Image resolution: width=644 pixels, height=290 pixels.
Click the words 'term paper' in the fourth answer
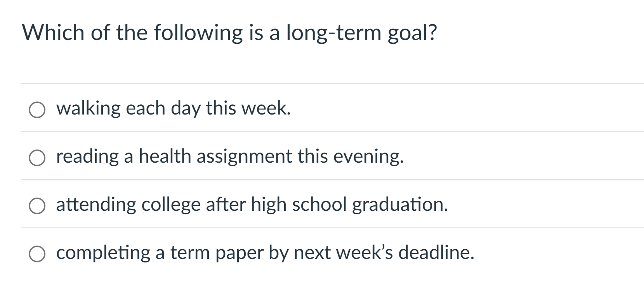click(x=217, y=254)
